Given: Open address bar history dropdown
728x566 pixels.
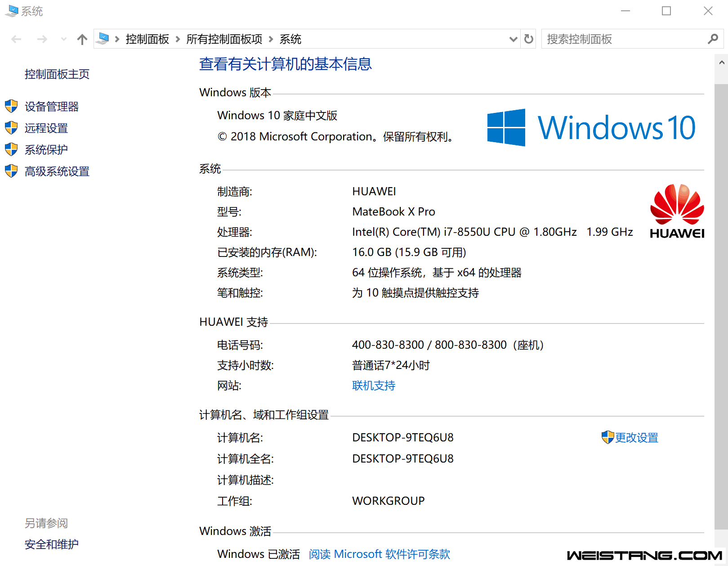Looking at the screenshot, I should [513, 39].
